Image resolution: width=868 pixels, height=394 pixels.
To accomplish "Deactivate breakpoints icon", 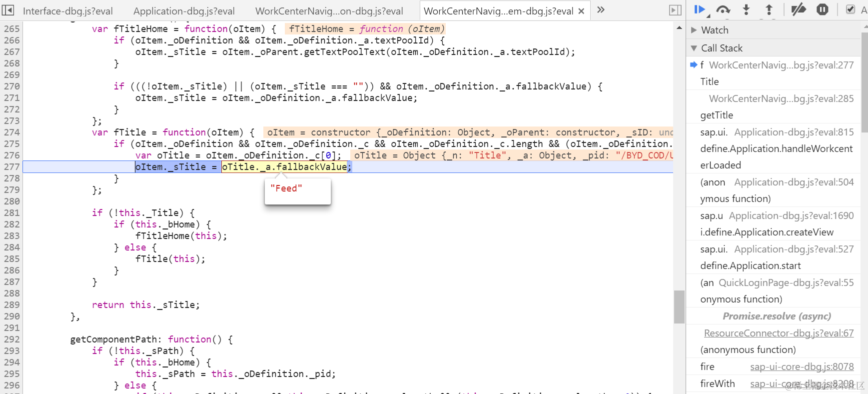I will tap(799, 9).
